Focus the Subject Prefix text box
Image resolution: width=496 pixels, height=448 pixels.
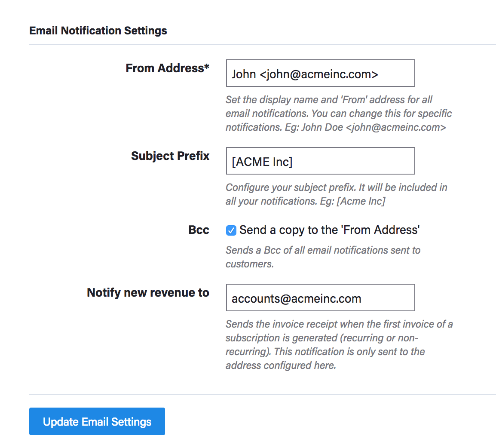pyautogui.click(x=320, y=161)
